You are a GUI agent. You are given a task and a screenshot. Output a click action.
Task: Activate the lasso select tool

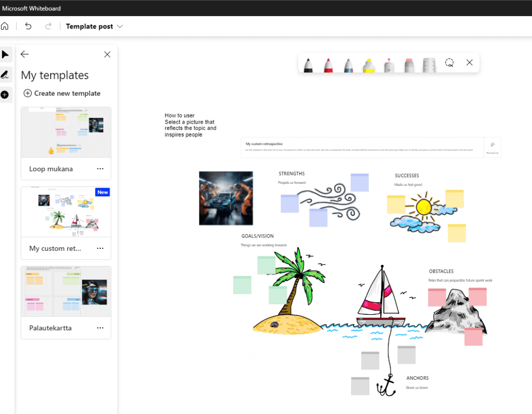(x=449, y=63)
